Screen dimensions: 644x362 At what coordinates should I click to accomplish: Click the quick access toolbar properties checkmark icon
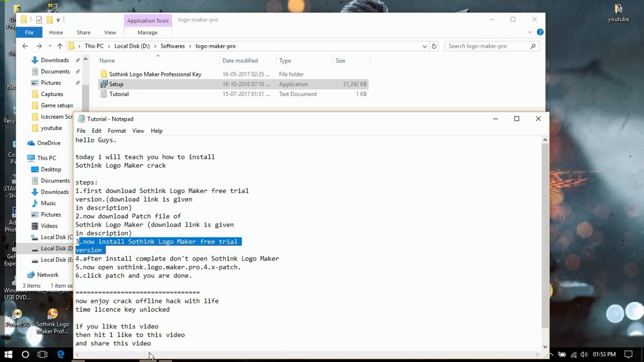[39, 20]
